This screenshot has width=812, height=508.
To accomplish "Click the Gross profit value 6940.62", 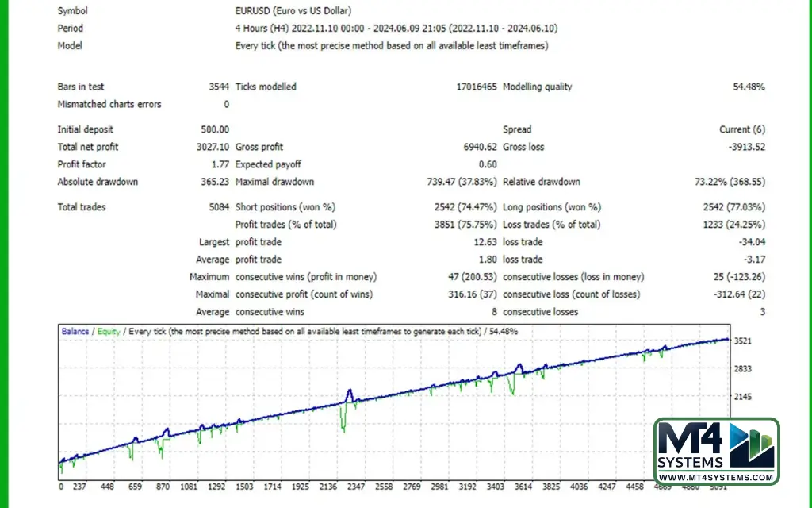I will [478, 147].
